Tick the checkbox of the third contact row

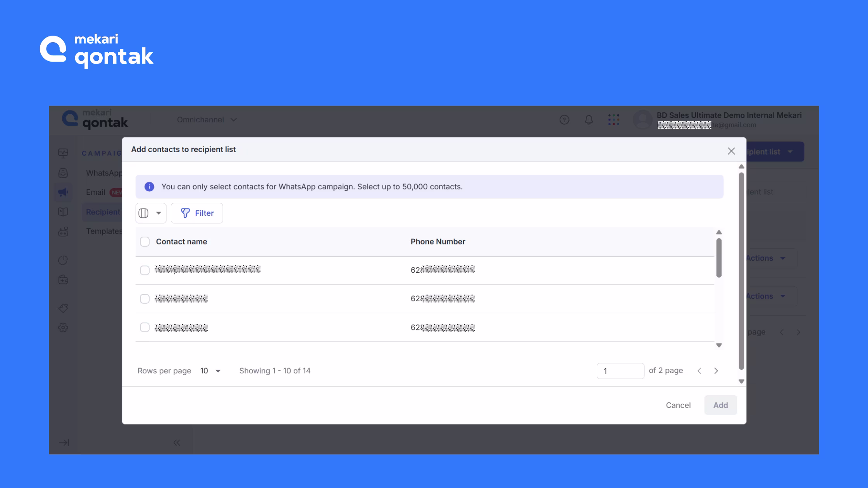145,327
